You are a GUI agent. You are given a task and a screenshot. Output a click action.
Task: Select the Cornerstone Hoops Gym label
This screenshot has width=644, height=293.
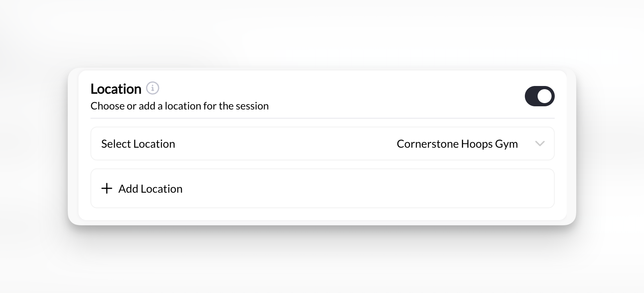(x=457, y=144)
